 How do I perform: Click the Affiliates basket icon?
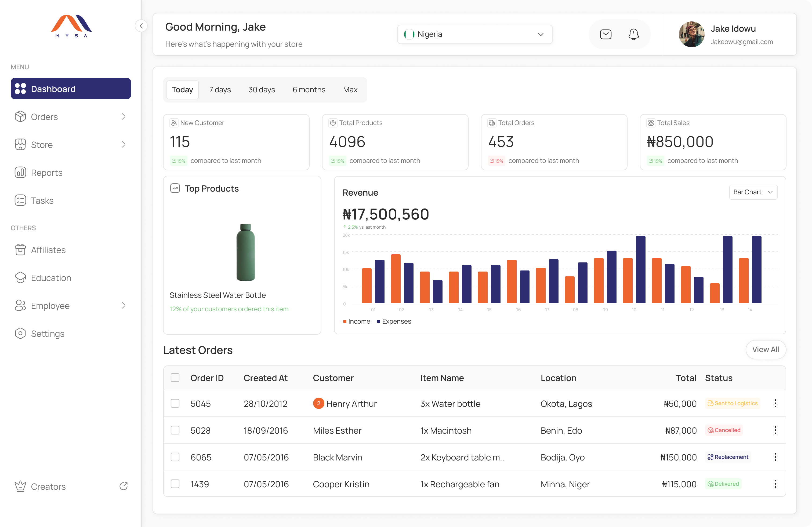20,250
